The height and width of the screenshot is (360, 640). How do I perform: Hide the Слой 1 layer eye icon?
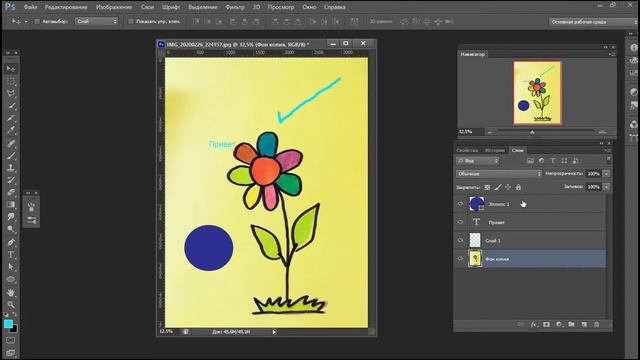coord(460,240)
